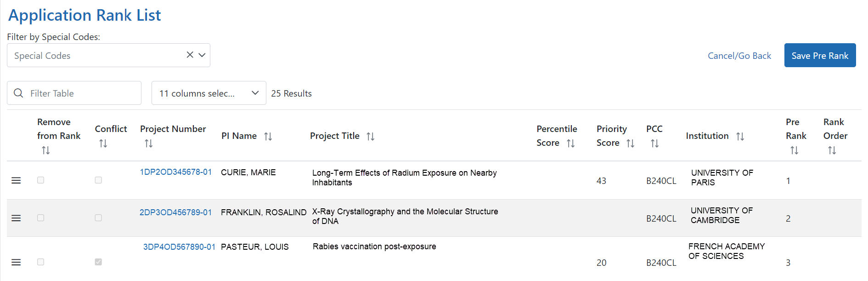The image size is (868, 281).
Task: Click drag handle for Curie row
Action: tap(16, 180)
